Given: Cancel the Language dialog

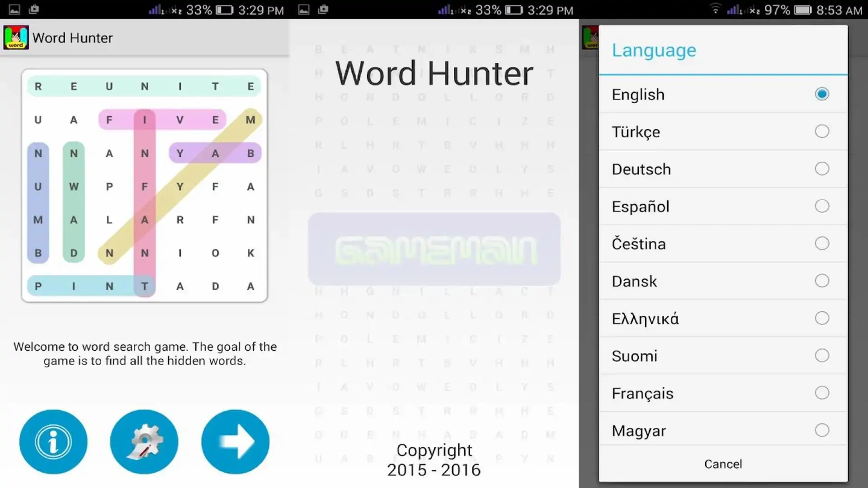Looking at the screenshot, I should pyautogui.click(x=723, y=464).
